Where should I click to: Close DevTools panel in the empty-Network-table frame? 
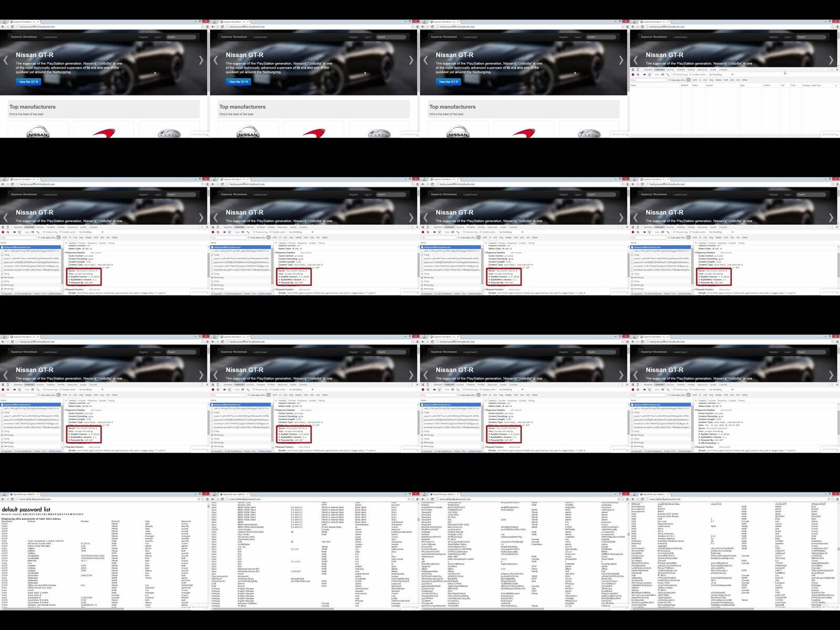pyautogui.click(x=837, y=69)
